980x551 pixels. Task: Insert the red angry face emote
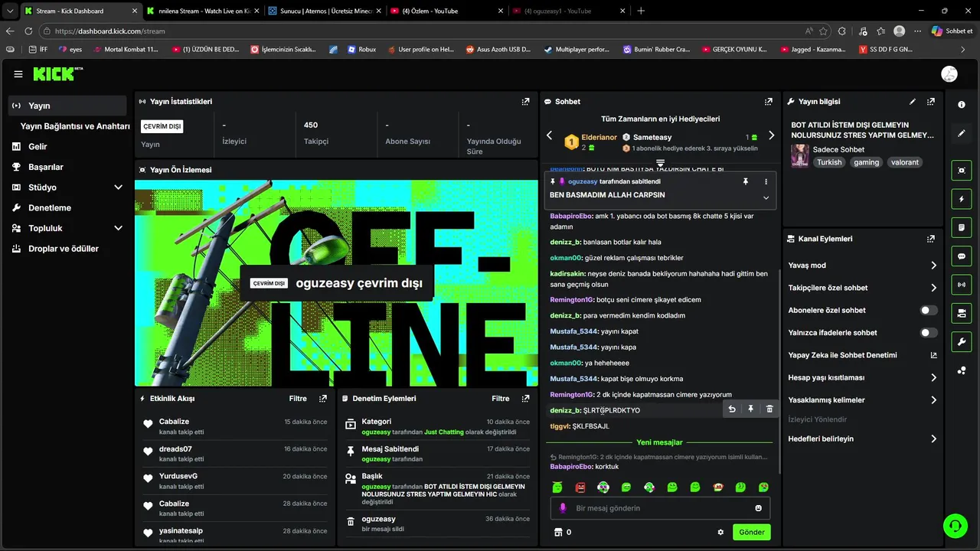580,487
